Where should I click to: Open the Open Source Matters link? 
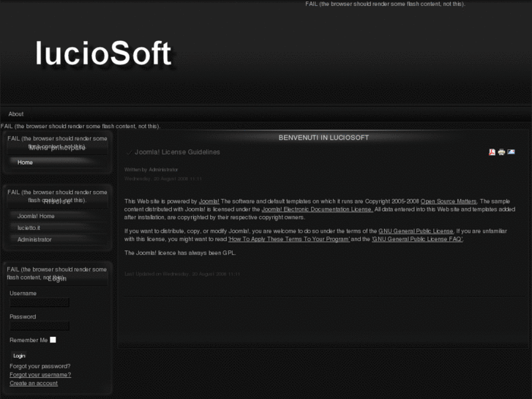point(449,201)
